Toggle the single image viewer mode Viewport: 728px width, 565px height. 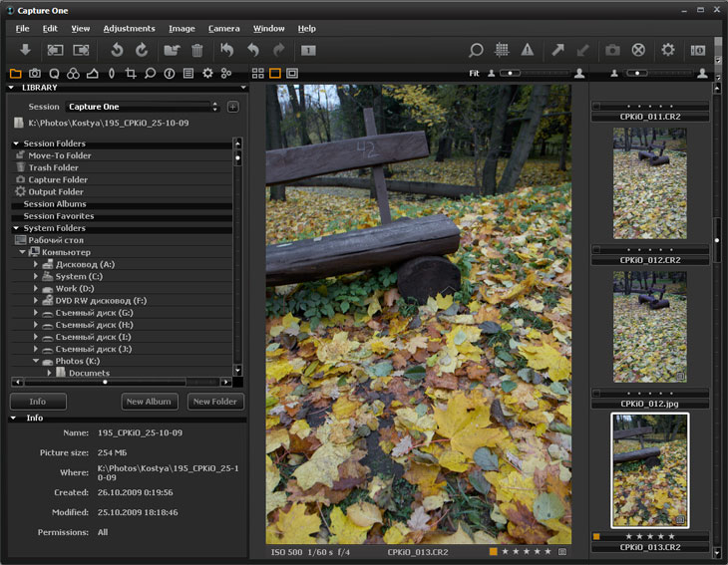click(x=275, y=73)
